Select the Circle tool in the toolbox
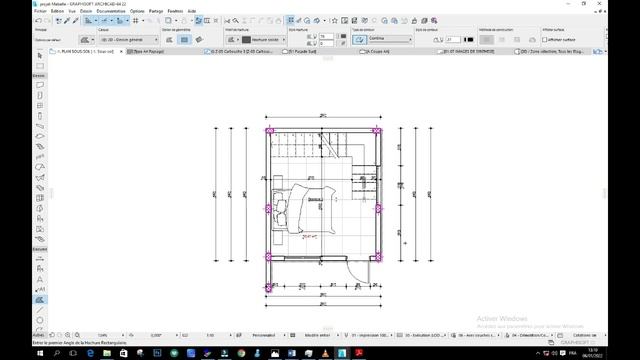The width and height of the screenshot is (640, 360). [40, 320]
